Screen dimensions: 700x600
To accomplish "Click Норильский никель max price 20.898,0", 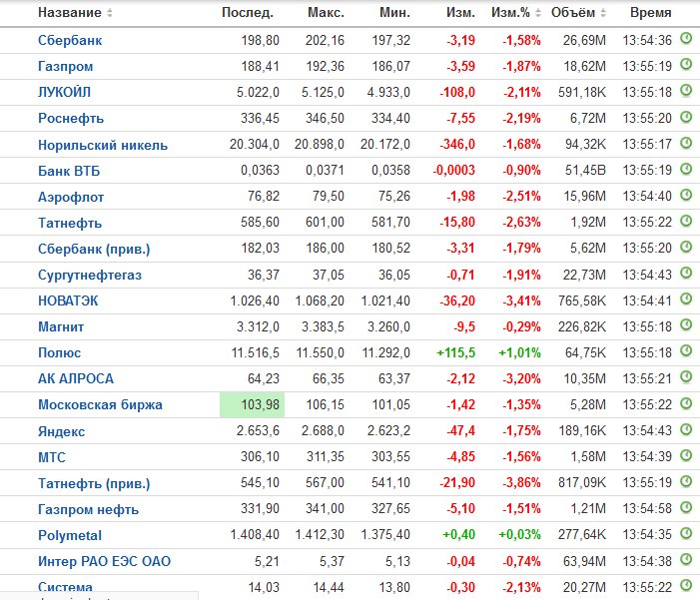I will pyautogui.click(x=320, y=145).
